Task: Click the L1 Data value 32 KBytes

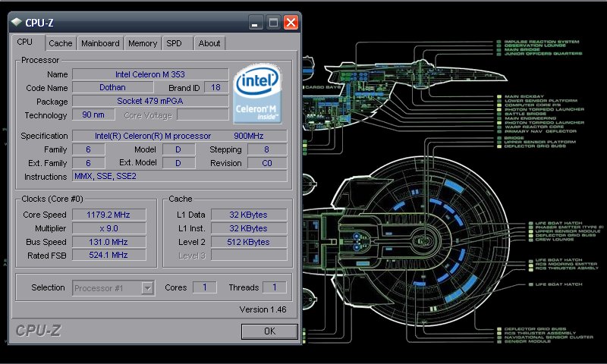Action: (x=249, y=215)
